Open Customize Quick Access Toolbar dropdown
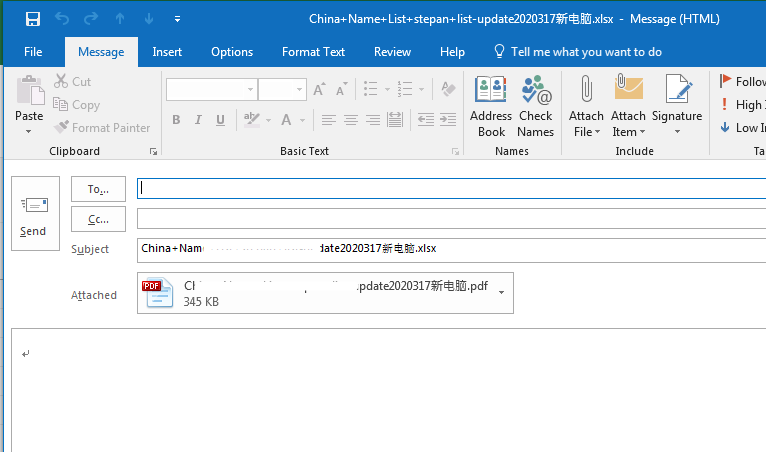This screenshot has width=766, height=452. pyautogui.click(x=177, y=19)
